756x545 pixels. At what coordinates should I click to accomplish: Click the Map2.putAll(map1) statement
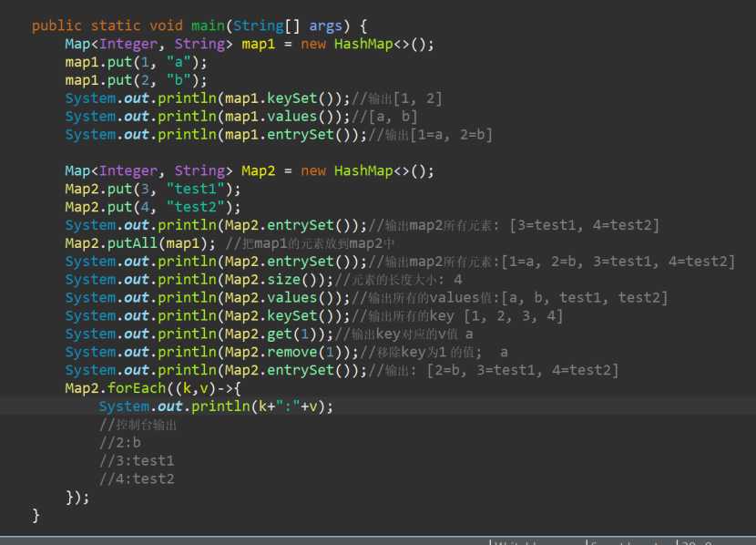pos(140,243)
